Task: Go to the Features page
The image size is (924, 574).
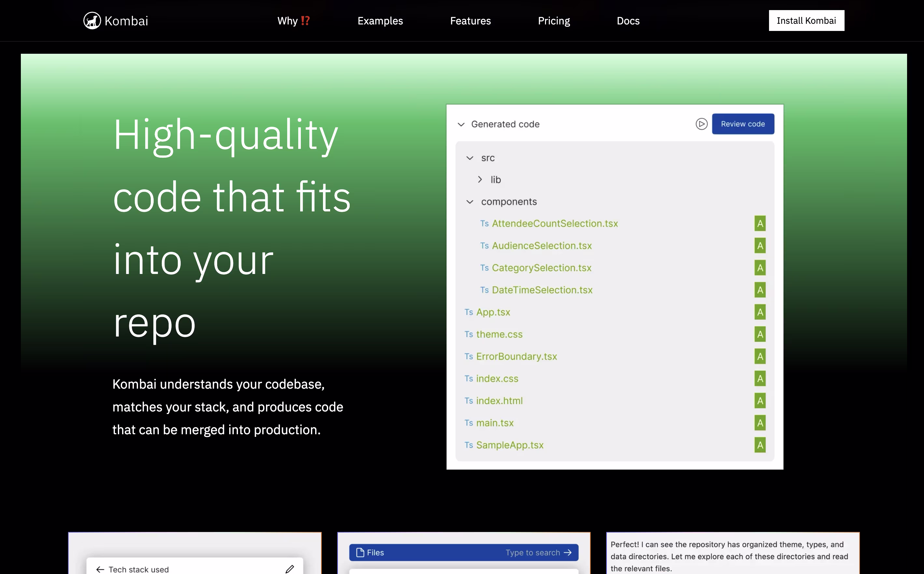Action: [x=470, y=21]
